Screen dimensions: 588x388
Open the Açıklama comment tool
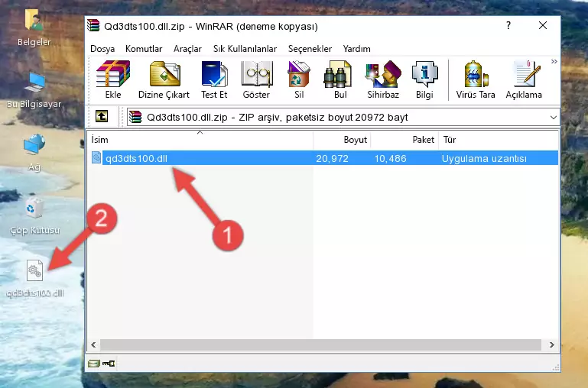[524, 79]
